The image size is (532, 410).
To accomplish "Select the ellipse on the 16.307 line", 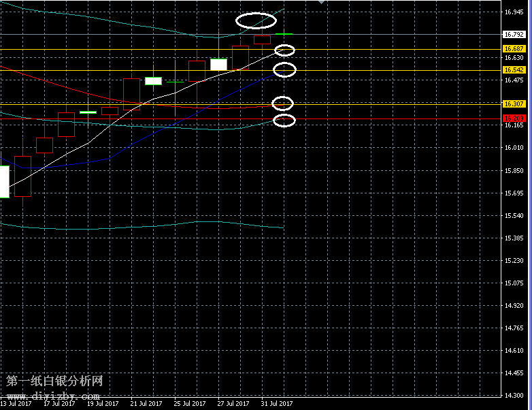I will pyautogui.click(x=282, y=104).
